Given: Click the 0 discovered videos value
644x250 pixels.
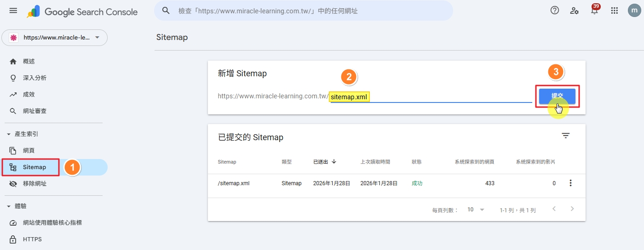Looking at the screenshot, I should pos(554,183).
